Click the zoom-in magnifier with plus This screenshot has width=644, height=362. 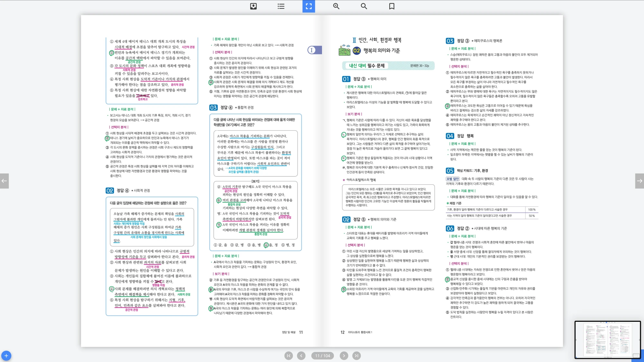coord(336,6)
